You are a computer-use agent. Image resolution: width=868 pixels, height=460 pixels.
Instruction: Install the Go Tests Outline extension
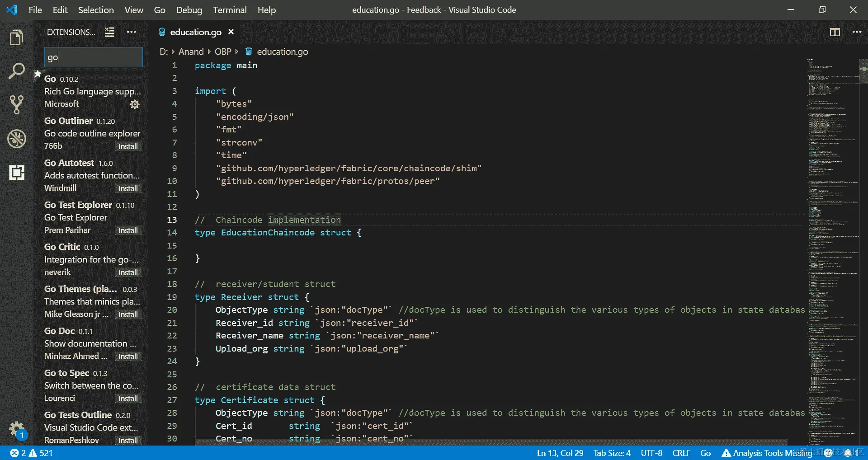(x=128, y=441)
